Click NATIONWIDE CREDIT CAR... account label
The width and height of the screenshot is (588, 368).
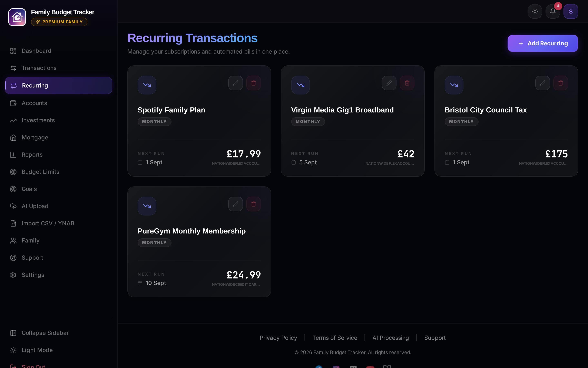(x=236, y=285)
